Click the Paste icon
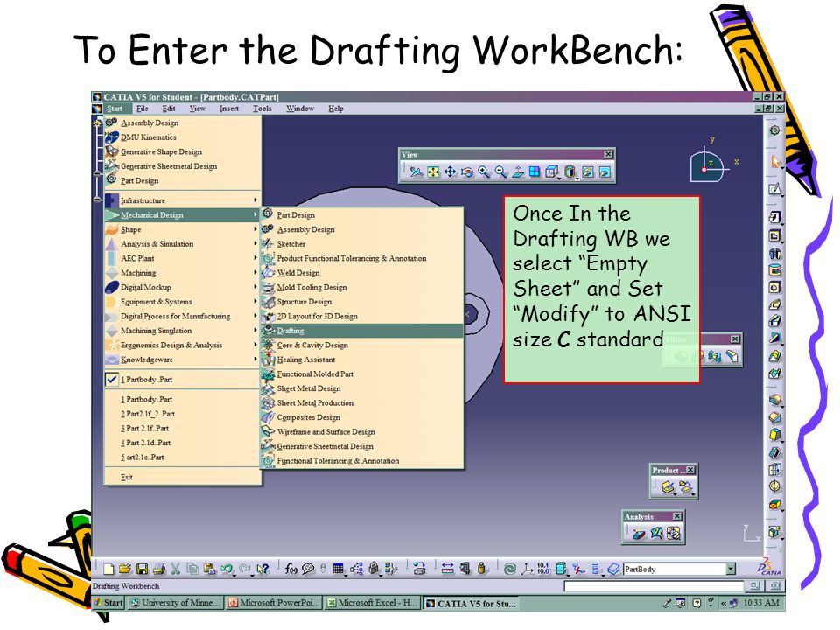Screen dimensions: 840x630 [209, 569]
